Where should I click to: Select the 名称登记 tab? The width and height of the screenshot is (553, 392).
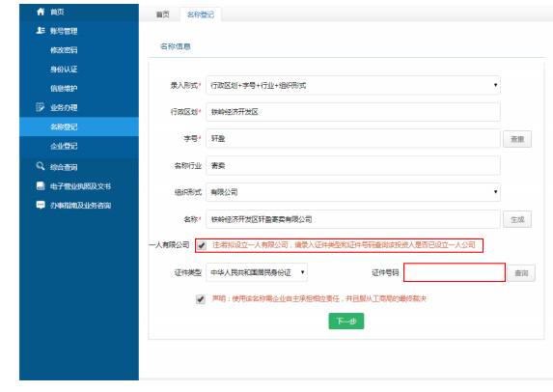tap(201, 14)
